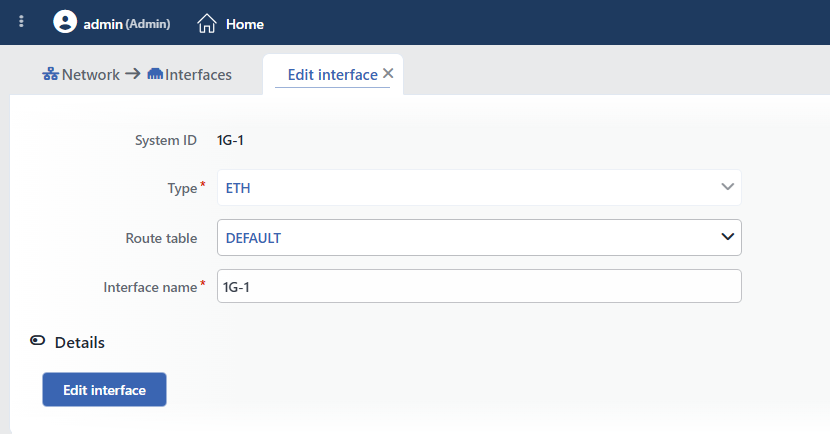
Task: Click the blue Edit interface button
Action: (x=104, y=390)
